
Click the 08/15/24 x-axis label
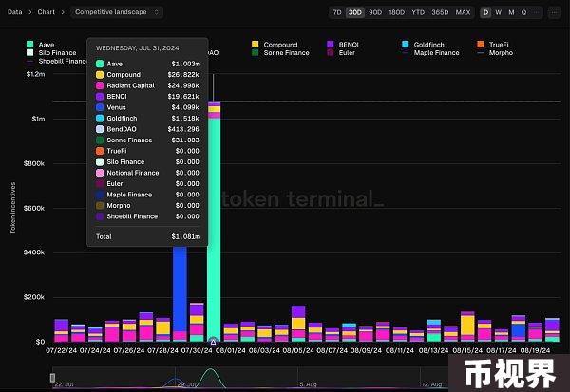point(467,350)
